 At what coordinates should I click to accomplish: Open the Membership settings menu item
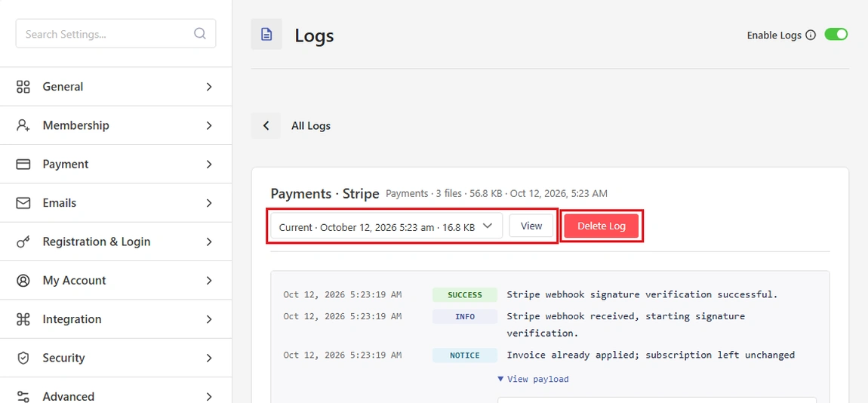coord(115,126)
